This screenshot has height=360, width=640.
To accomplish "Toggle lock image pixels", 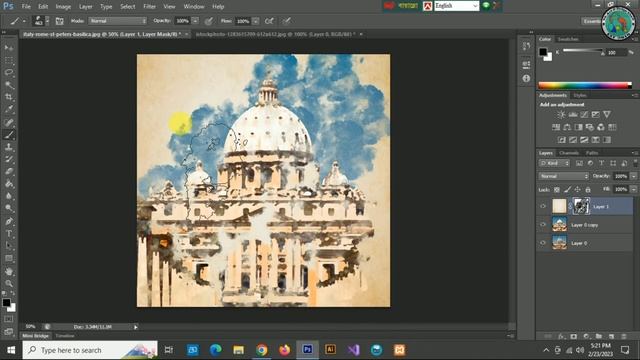I will point(567,189).
